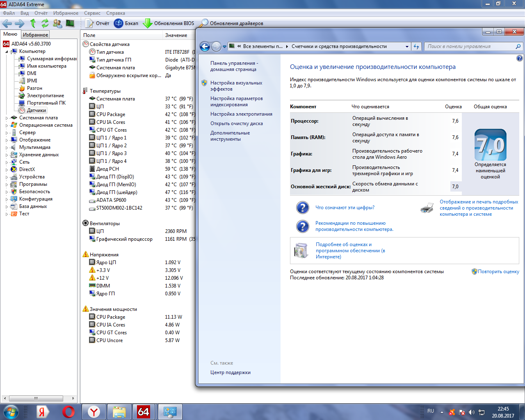525x420 pixels.
Task: Open the Файл menu in AIDA64
Action: [x=9, y=13]
